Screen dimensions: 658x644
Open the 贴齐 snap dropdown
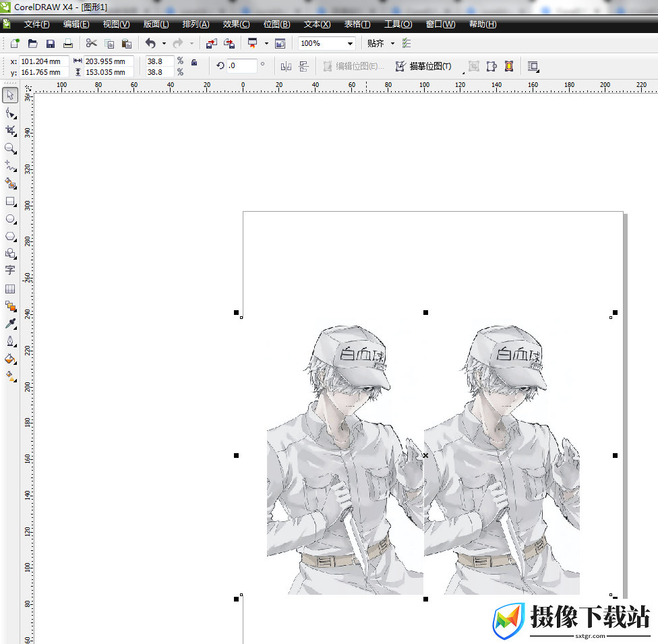393,43
